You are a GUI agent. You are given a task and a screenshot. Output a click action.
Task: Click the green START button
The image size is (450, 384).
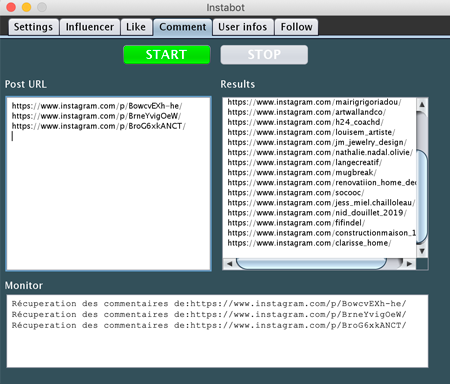click(167, 55)
